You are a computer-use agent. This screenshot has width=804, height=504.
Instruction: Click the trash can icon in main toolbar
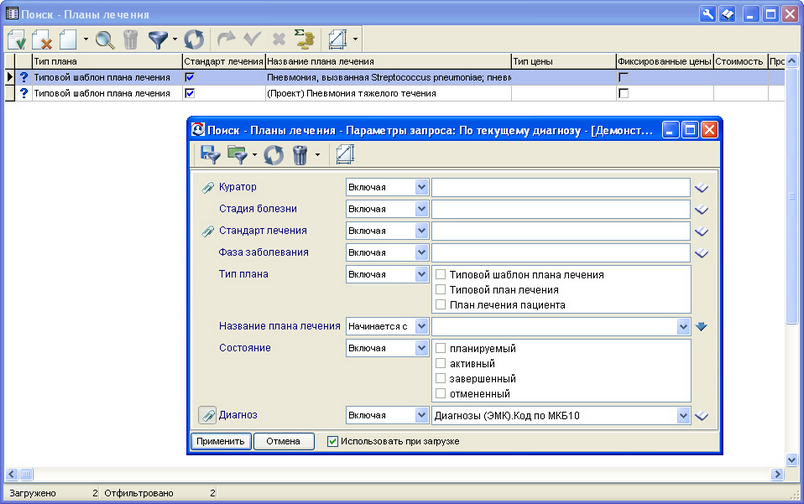coord(131,39)
